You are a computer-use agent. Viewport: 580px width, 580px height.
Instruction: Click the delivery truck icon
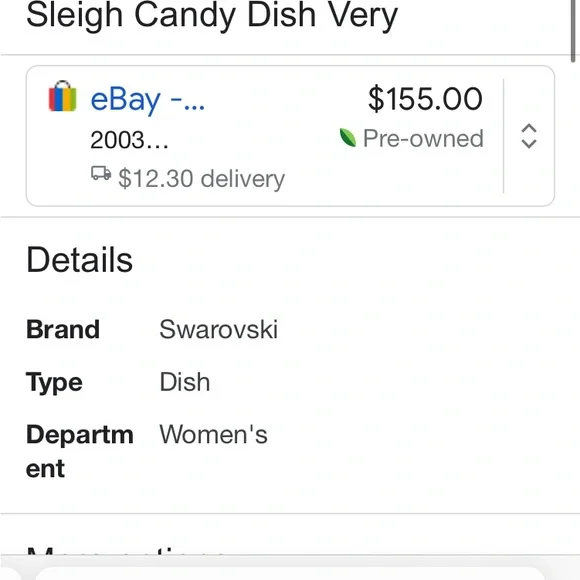pos(101,173)
